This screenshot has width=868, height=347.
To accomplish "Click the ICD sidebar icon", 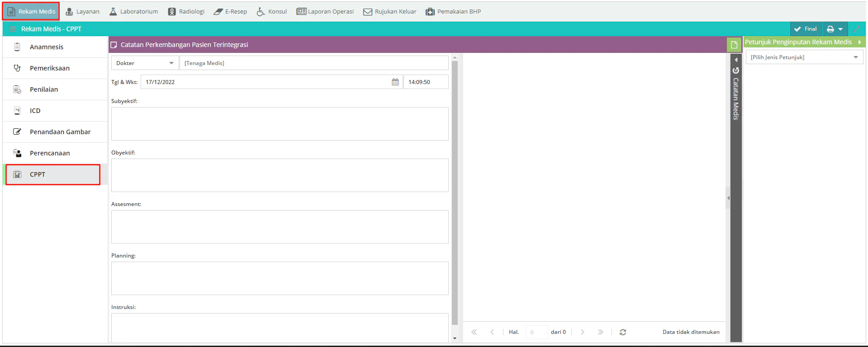I will (x=17, y=111).
